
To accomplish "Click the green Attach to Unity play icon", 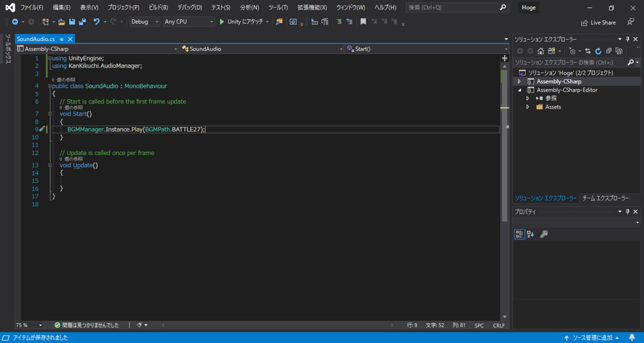I will 222,22.
